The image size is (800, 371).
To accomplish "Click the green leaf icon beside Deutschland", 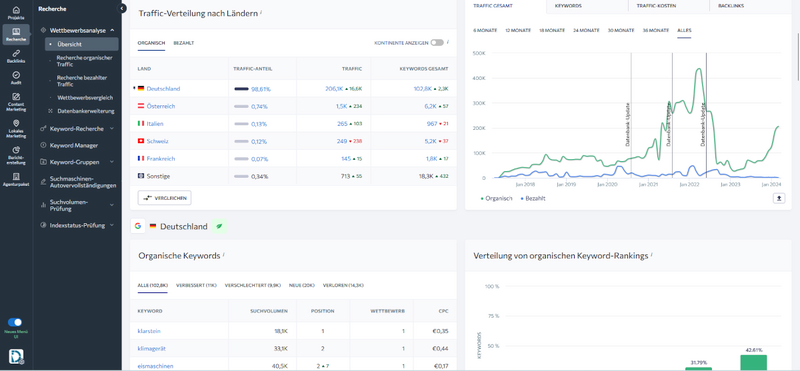I will coord(219,226).
